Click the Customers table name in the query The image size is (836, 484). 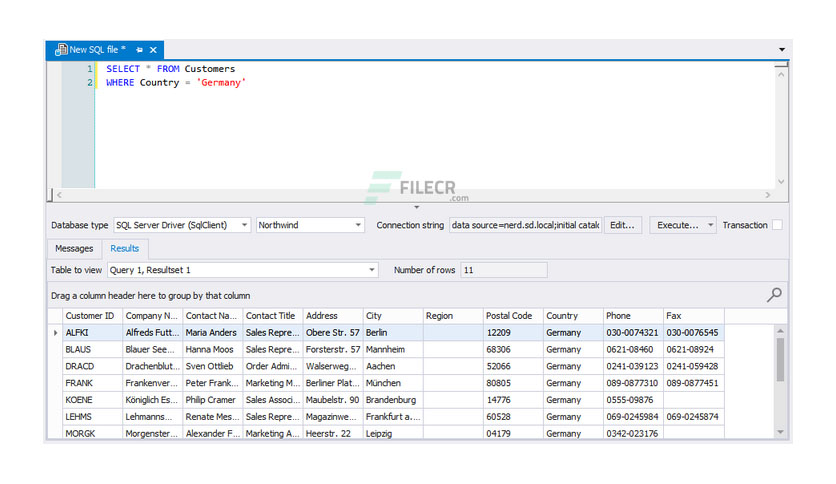pyautogui.click(x=210, y=69)
